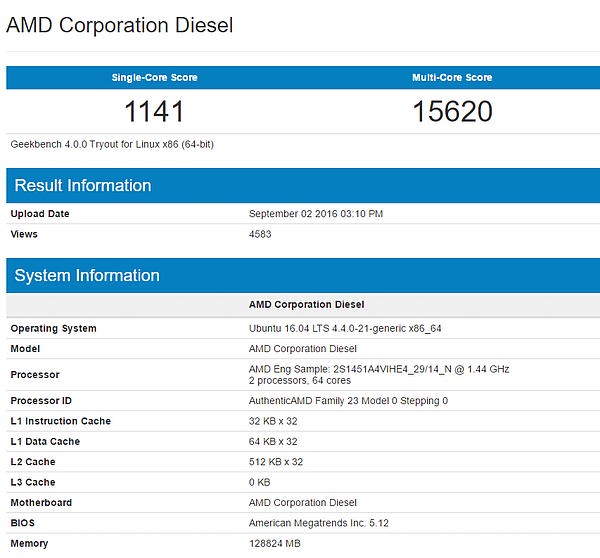Viewport: 600px width, 558px height.
Task: Click the 'Result Information' section header
Action: click(x=83, y=185)
